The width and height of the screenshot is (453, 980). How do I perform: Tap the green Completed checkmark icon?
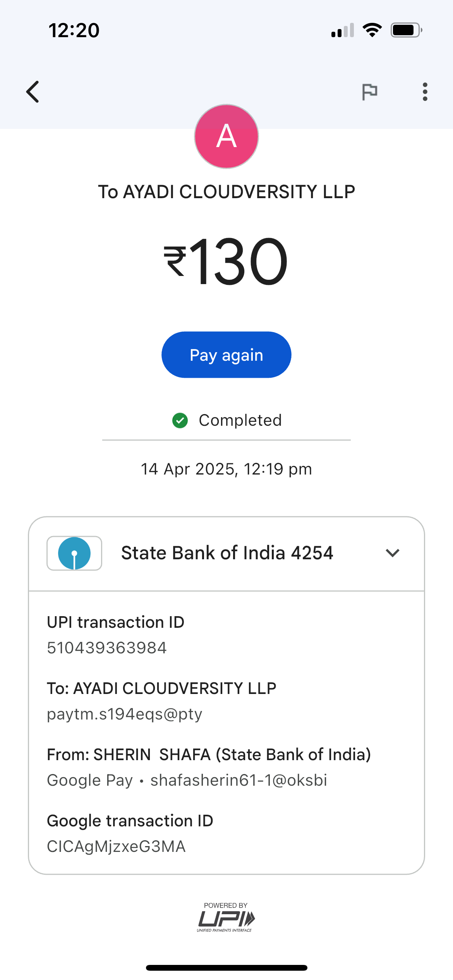coord(180,420)
